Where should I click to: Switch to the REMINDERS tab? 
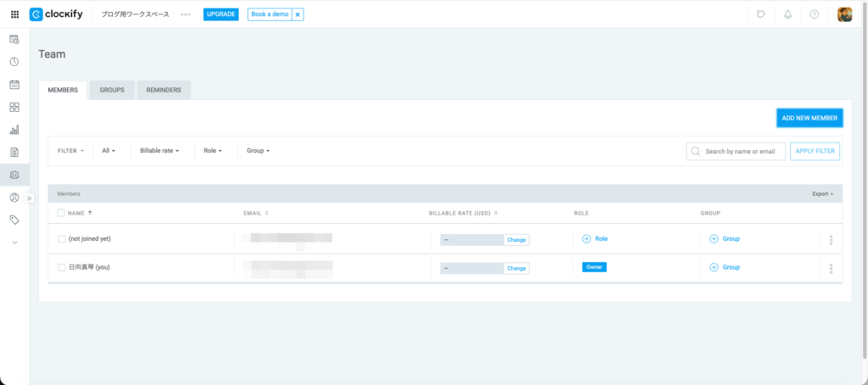pos(164,90)
